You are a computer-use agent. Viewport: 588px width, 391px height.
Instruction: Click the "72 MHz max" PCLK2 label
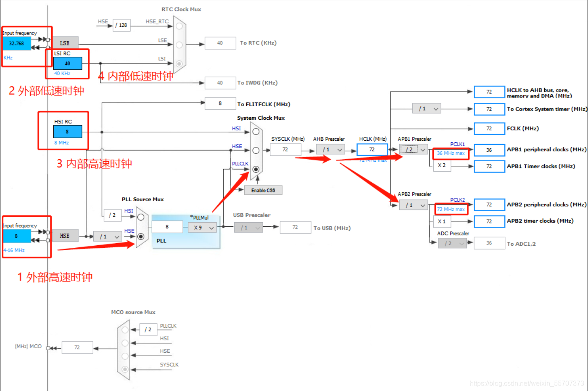point(451,209)
